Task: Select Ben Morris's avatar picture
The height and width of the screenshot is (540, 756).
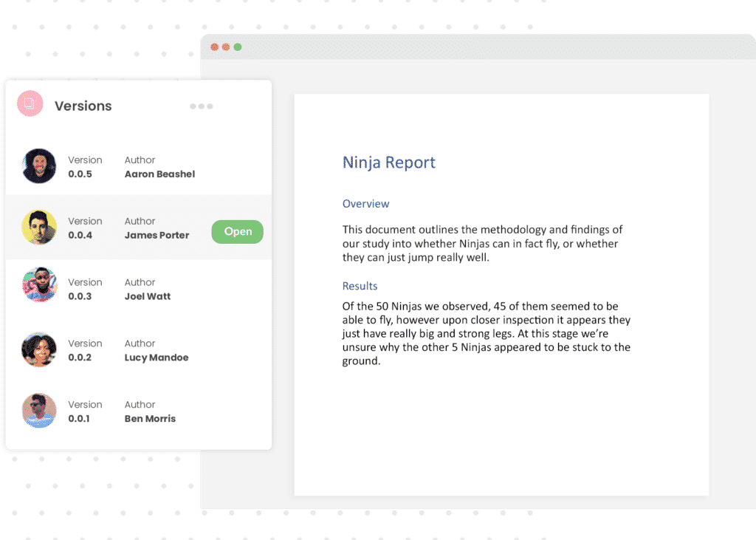Action: pos(38,410)
